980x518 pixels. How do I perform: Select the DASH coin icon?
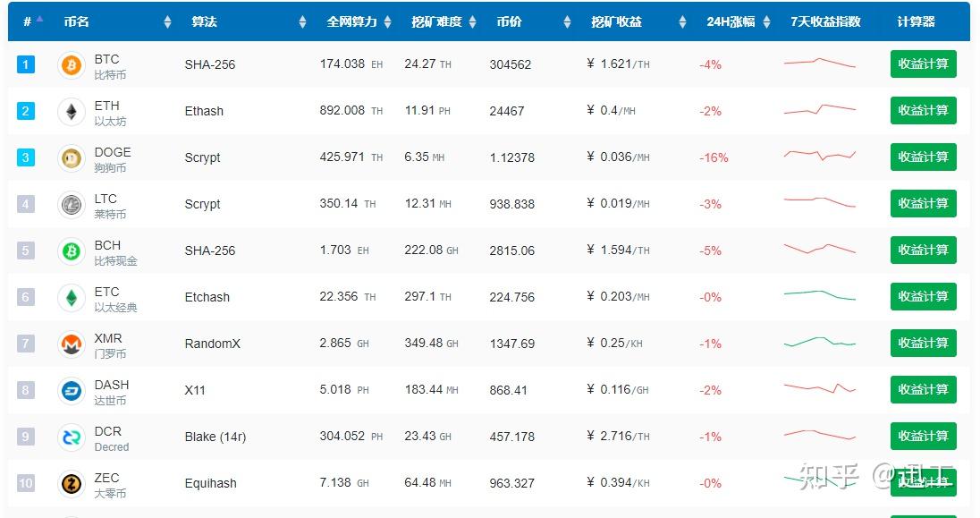point(72,390)
